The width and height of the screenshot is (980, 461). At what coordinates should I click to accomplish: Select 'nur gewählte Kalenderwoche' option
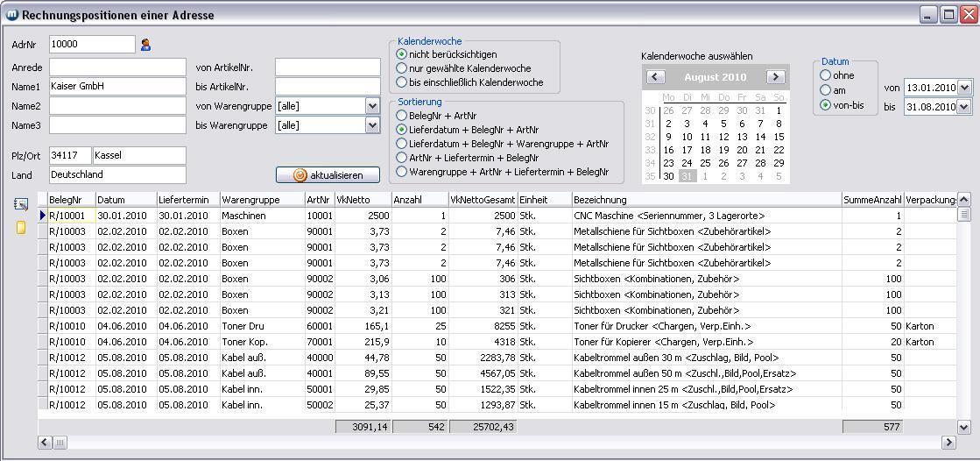click(x=402, y=68)
